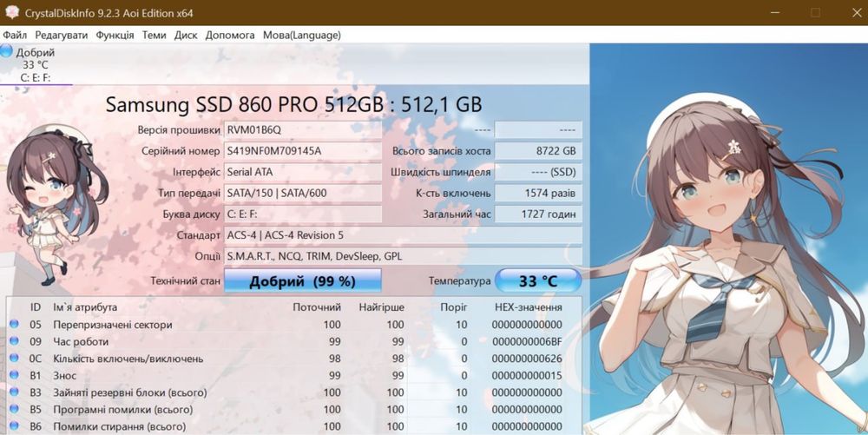
Task: Click HEX value 0000000006BF
Action: click(x=527, y=342)
